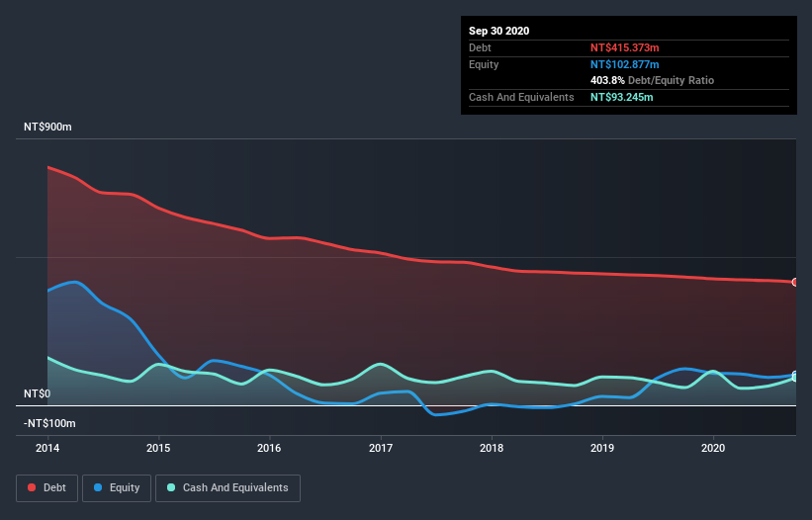The width and height of the screenshot is (812, 520).
Task: Click the Equity label in tooltip
Action: click(484, 64)
